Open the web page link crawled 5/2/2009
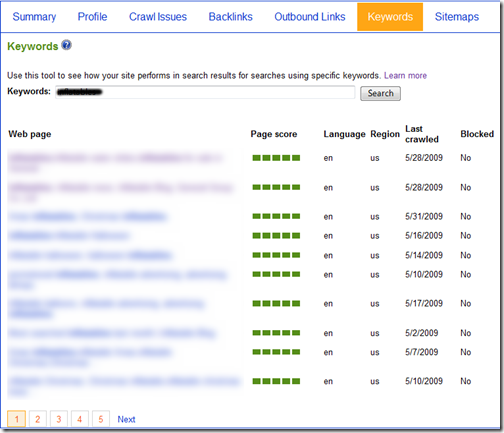Screen dimensions: 504x433 [x=112, y=333]
